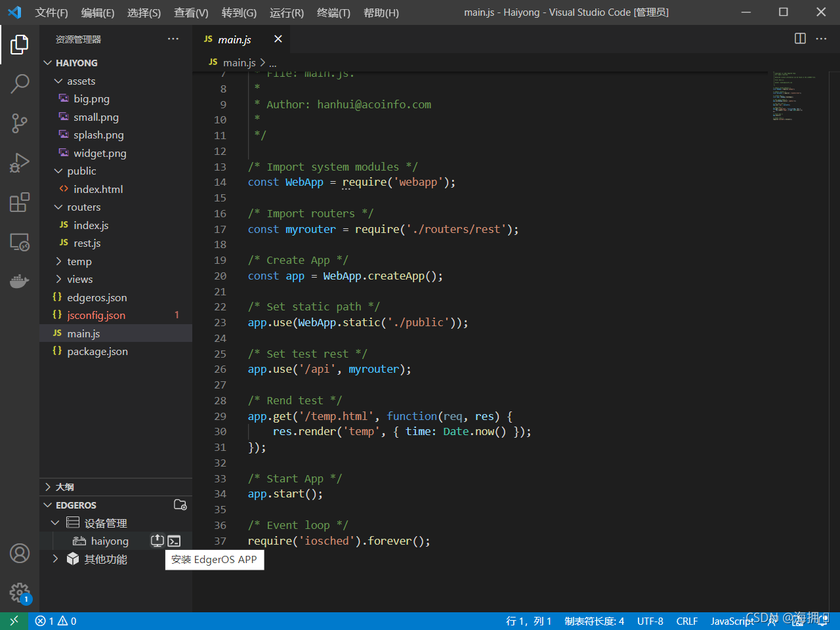Open Source Control view
The height and width of the screenshot is (630, 840).
click(20, 123)
